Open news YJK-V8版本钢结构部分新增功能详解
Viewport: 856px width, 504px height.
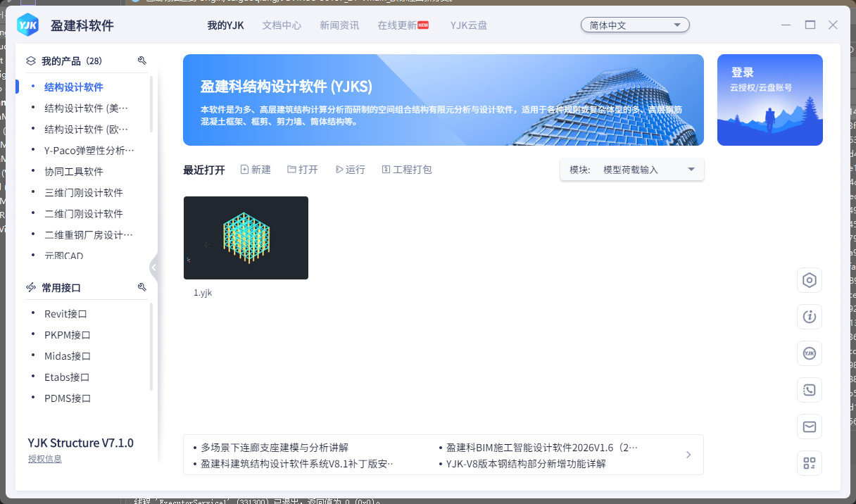pos(526,464)
